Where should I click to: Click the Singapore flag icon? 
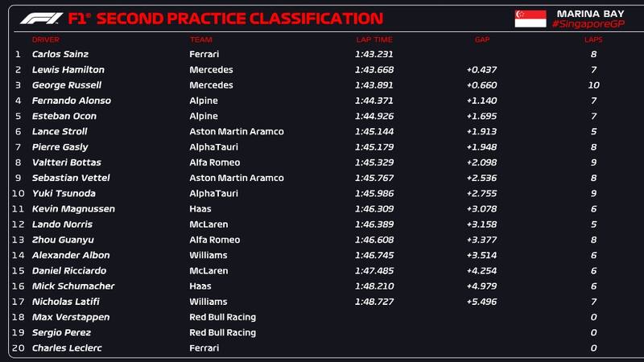(530, 19)
